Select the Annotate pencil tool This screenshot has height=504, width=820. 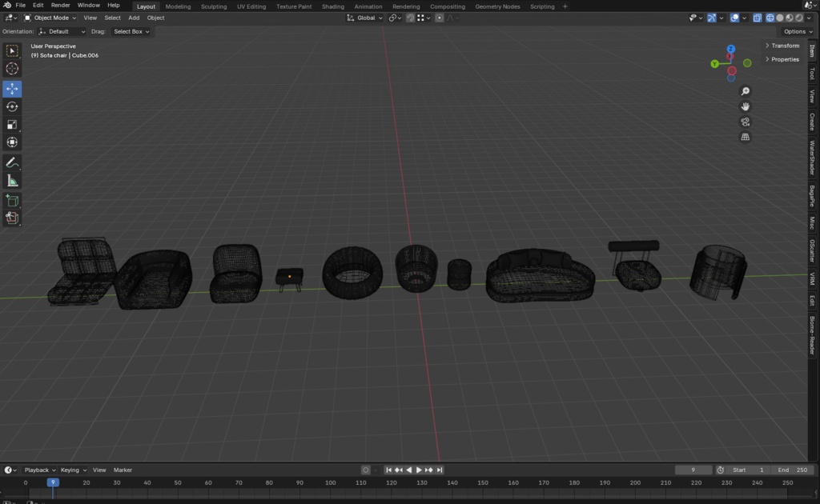pos(12,163)
